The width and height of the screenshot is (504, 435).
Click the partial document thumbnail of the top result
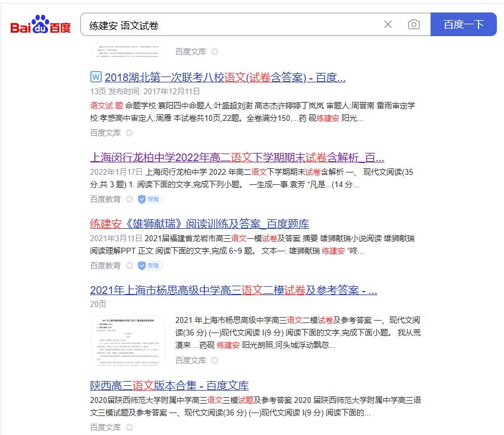[128, 50]
